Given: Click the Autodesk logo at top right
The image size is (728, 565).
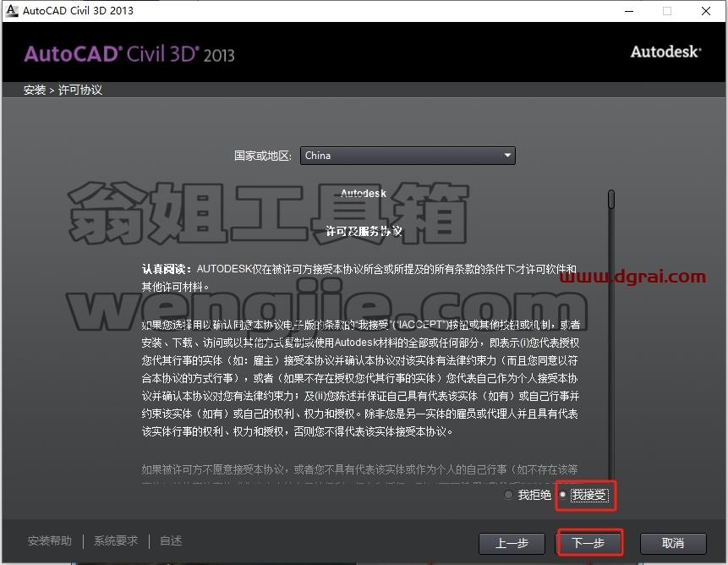Looking at the screenshot, I should tap(665, 52).
